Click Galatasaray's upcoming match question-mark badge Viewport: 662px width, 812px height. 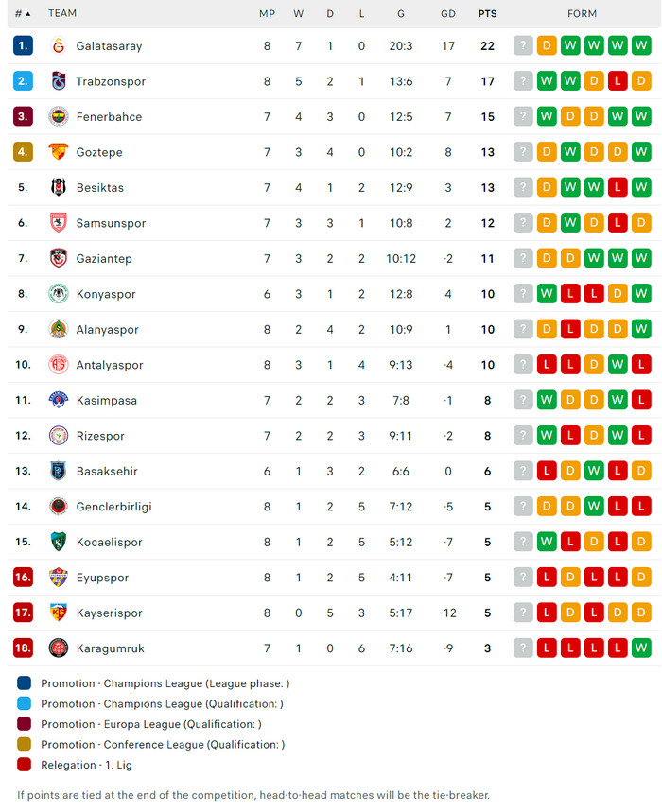(523, 45)
